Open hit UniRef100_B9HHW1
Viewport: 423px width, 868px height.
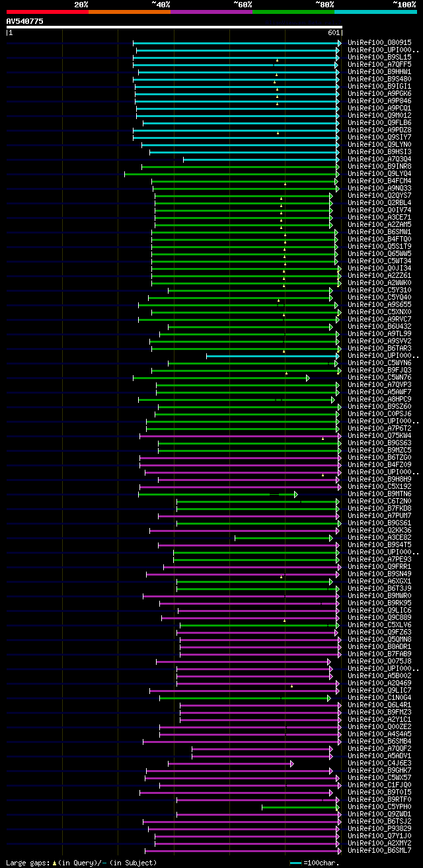[x=379, y=71]
